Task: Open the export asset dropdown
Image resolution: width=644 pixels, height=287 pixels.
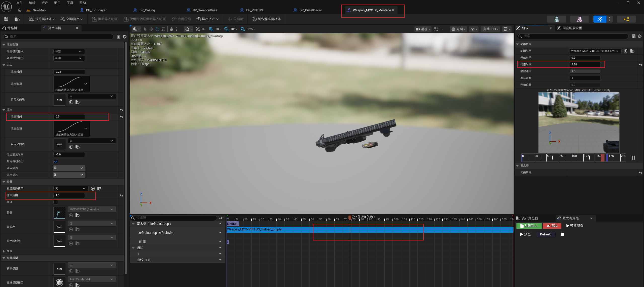Action: click(207, 19)
